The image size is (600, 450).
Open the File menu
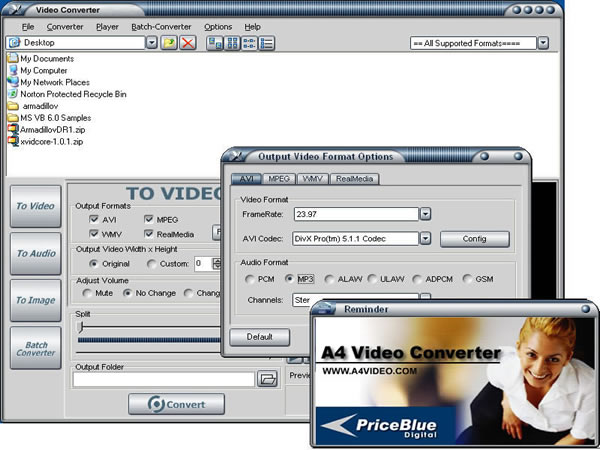pos(28,27)
